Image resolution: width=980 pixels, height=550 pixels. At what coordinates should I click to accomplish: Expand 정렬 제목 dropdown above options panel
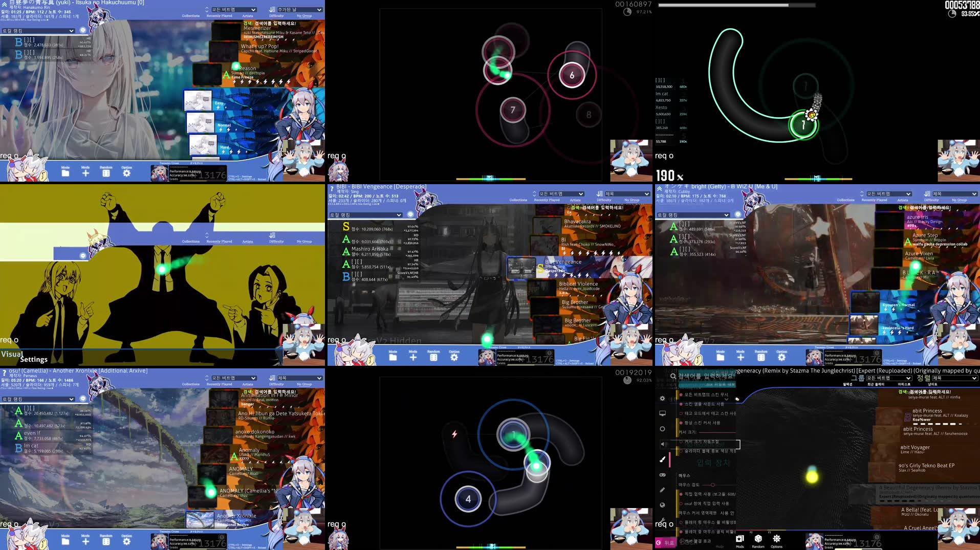[955, 378]
